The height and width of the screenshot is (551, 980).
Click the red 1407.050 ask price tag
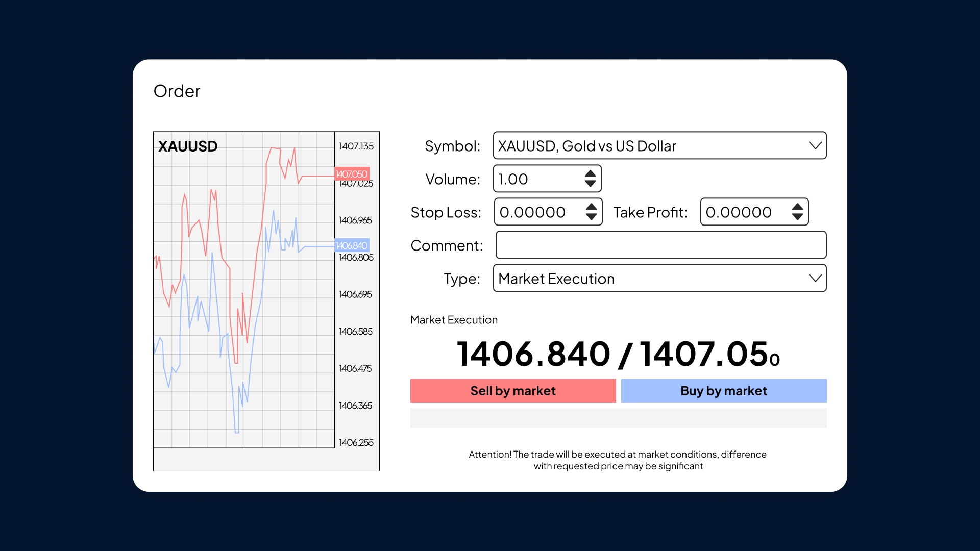[x=352, y=174]
